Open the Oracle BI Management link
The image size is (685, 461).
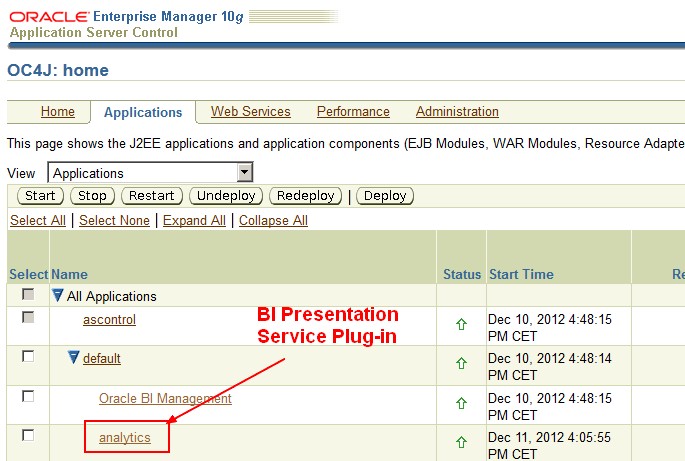(165, 398)
